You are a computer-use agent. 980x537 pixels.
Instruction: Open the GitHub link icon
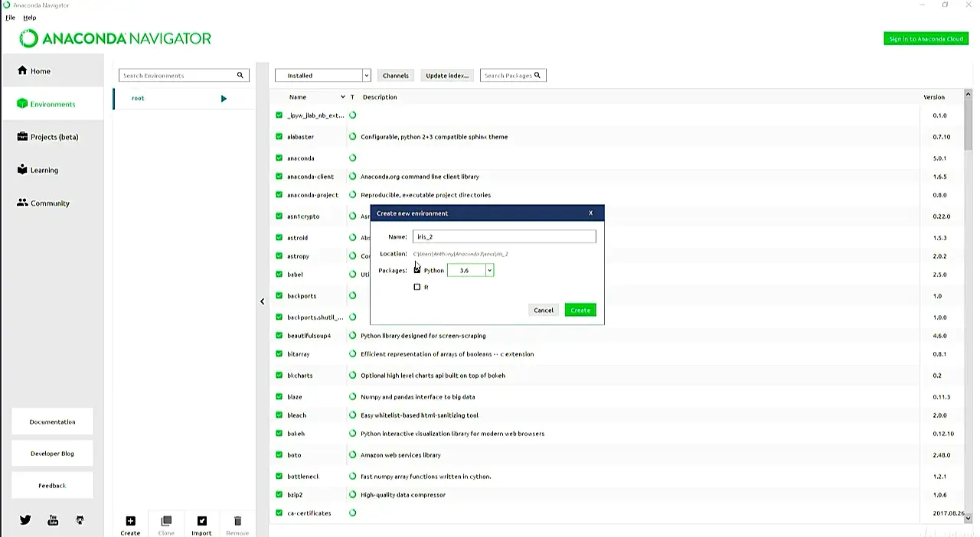pos(80,520)
